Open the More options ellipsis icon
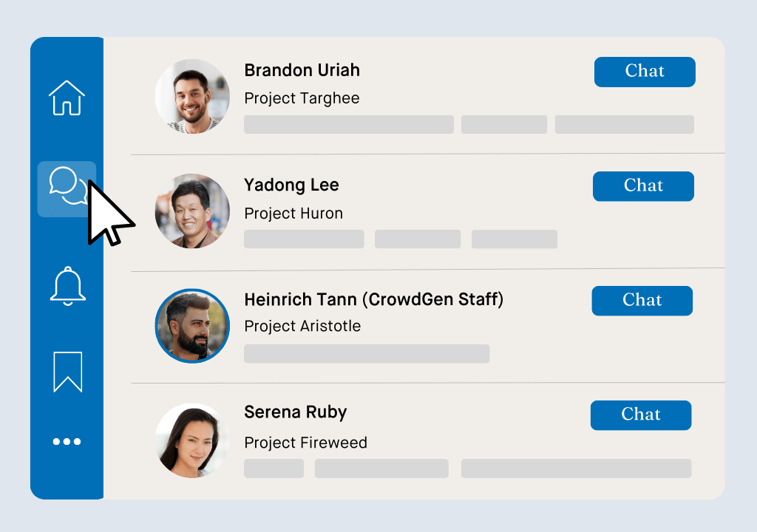Viewport: 757px width, 532px height. (67, 441)
